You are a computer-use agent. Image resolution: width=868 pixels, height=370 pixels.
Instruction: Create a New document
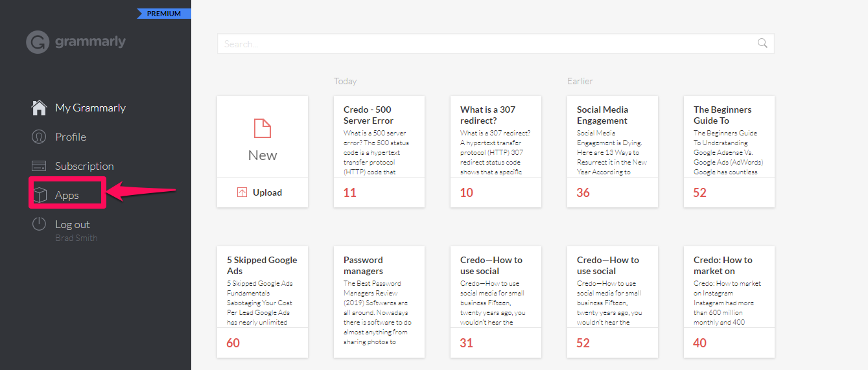tap(263, 137)
